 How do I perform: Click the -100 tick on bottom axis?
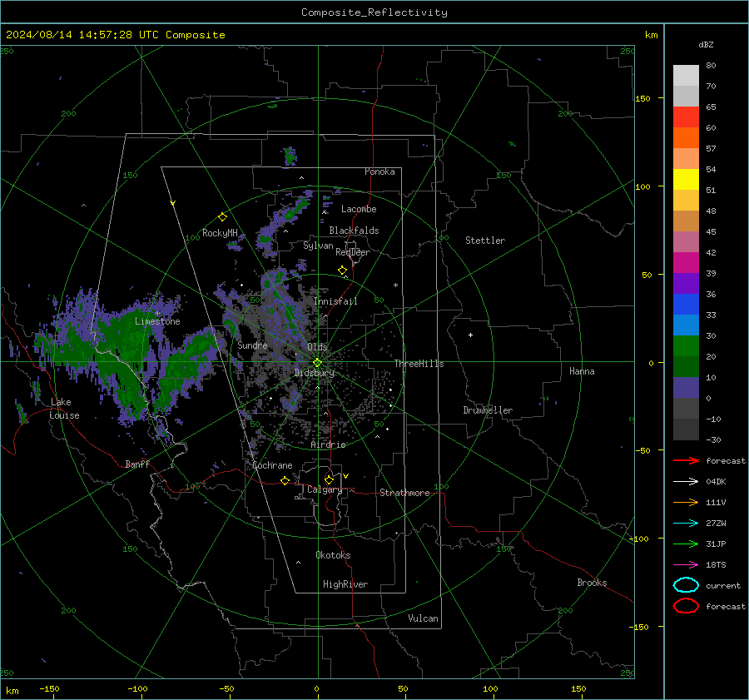[137, 688]
